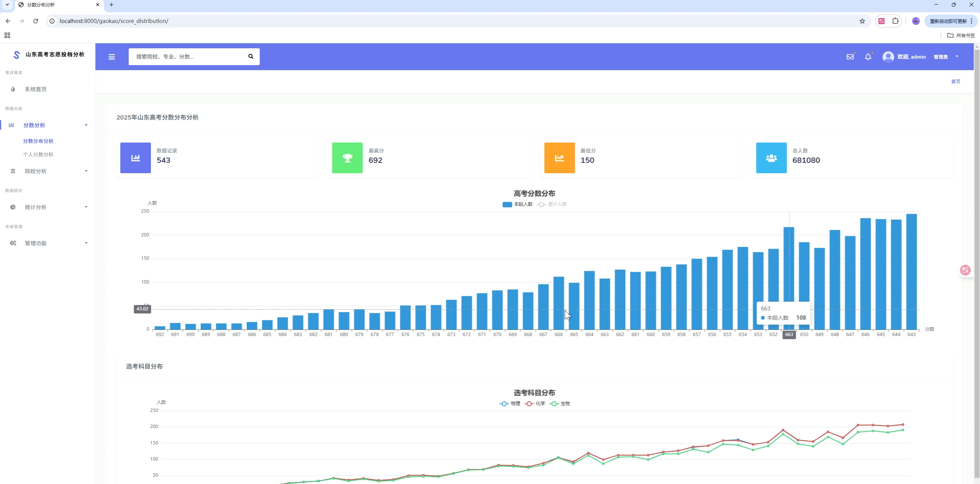The height and width of the screenshot is (484, 980).
Task: Open the Chrome profile avatar
Action: (916, 21)
